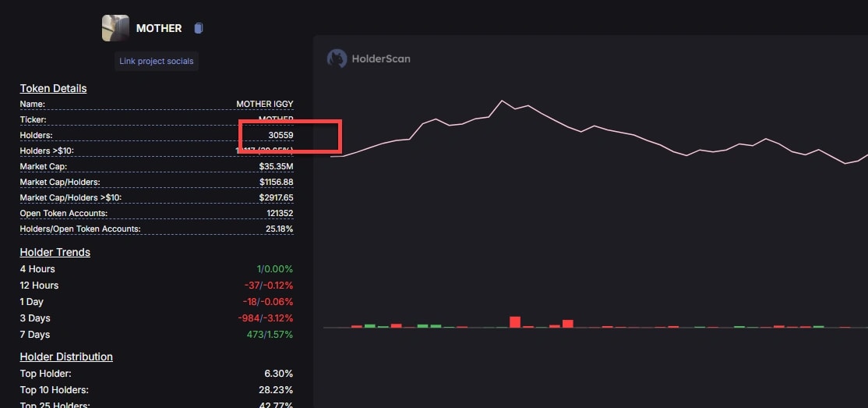
Task: Click the copy address icon beside MOTHER
Action: (198, 28)
